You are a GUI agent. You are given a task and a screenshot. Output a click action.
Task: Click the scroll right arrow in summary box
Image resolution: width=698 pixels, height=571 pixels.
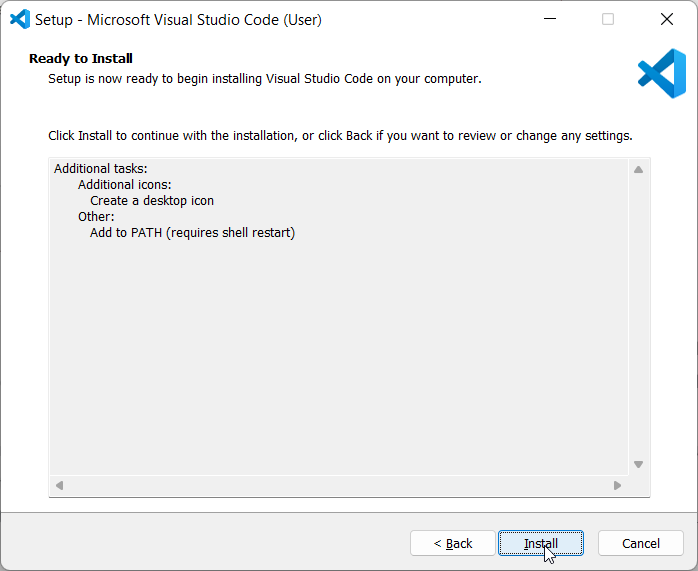[617, 485]
